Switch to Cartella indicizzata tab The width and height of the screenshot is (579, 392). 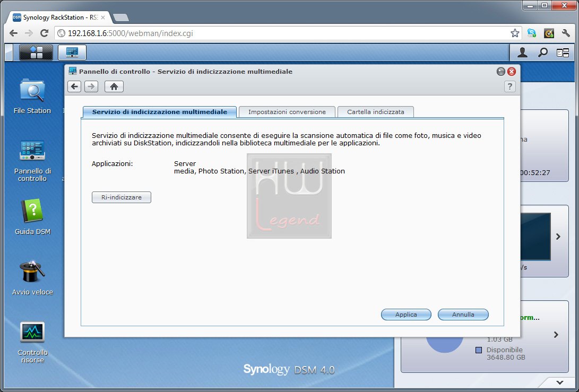[x=376, y=112]
